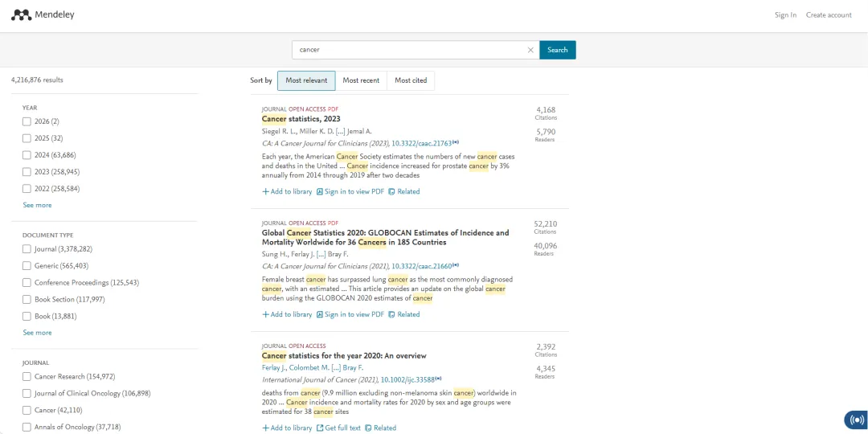Click authors Sung H., Ferlay J. text

click(x=305, y=254)
